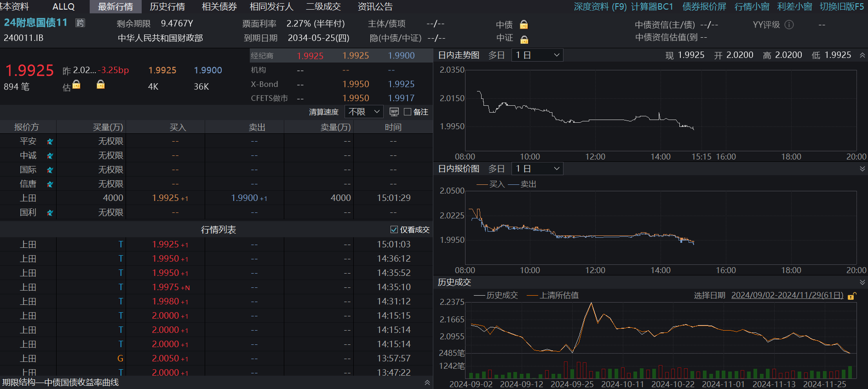This screenshot has height=389, width=868.
Task: Click issuer 中华人民共和国财政部
Action: pyautogui.click(x=160, y=38)
